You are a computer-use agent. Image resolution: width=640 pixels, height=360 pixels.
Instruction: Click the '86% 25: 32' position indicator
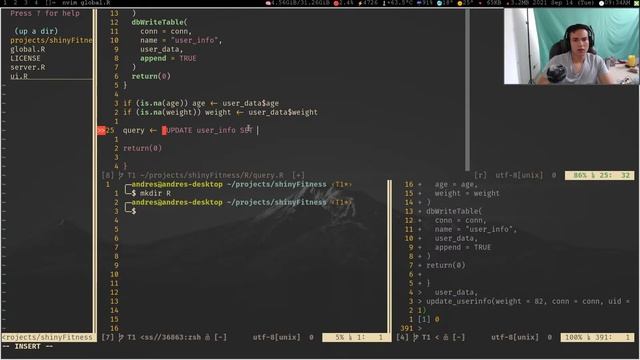coord(600,176)
